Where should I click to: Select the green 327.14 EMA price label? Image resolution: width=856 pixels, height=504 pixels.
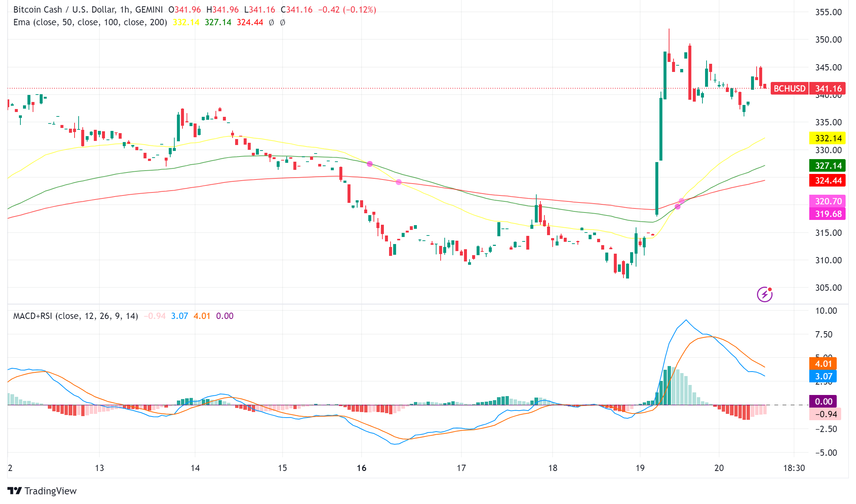[x=827, y=166]
